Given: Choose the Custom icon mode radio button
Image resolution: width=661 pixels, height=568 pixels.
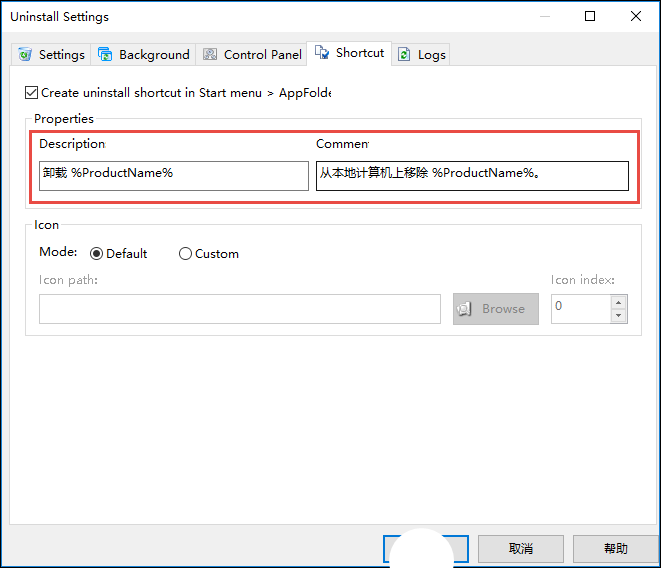Looking at the screenshot, I should pyautogui.click(x=185, y=253).
